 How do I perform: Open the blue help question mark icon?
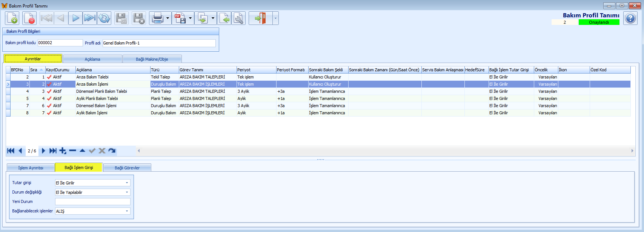point(630,18)
